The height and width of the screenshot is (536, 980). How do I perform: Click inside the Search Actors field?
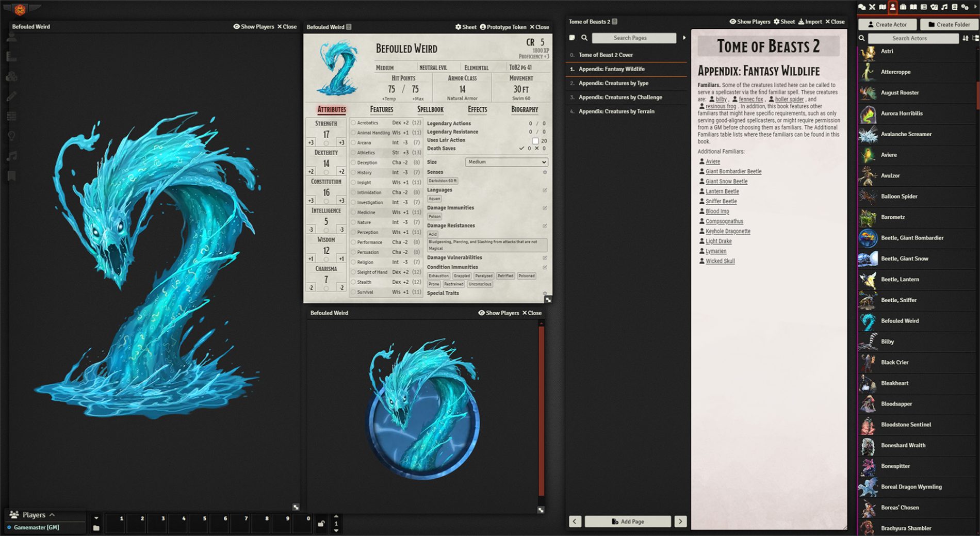coord(913,38)
